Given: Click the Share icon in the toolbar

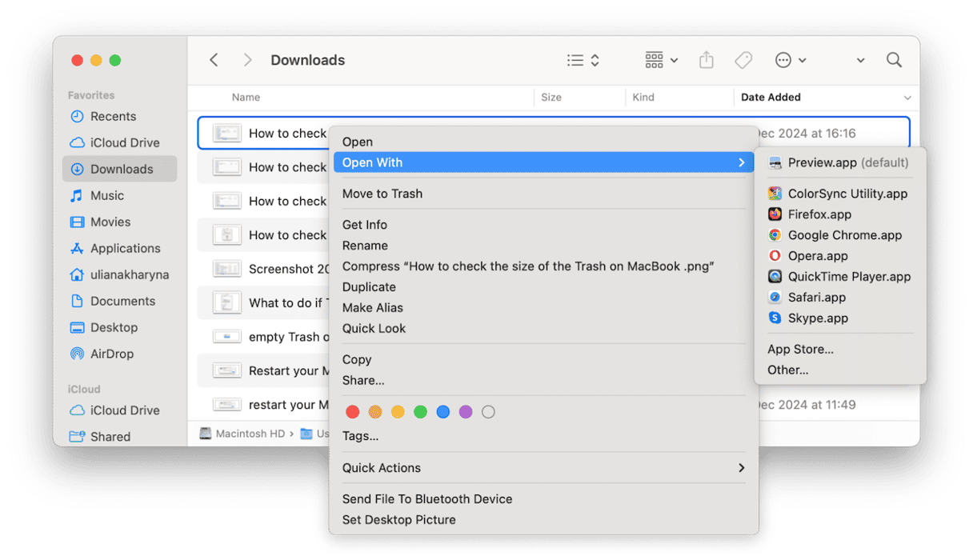Looking at the screenshot, I should pos(706,60).
